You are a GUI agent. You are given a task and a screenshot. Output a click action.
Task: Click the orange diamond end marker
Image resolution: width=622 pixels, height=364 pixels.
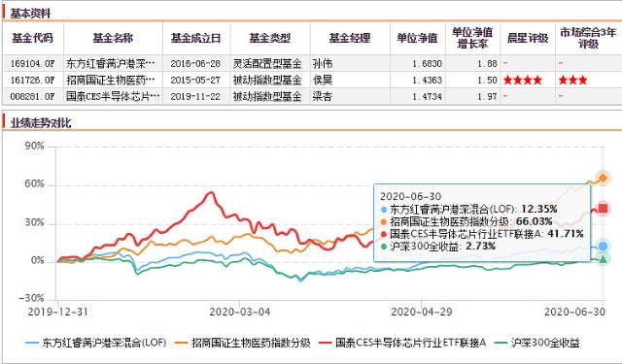coord(603,178)
